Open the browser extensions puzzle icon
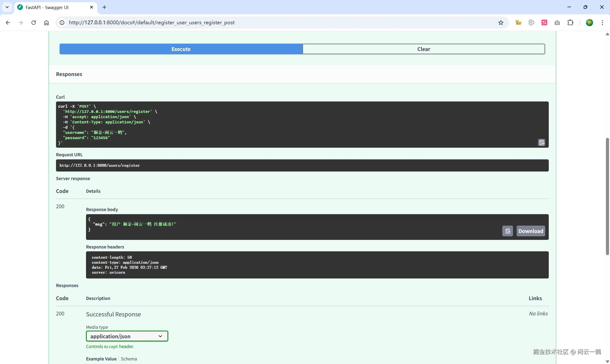 [x=570, y=23]
